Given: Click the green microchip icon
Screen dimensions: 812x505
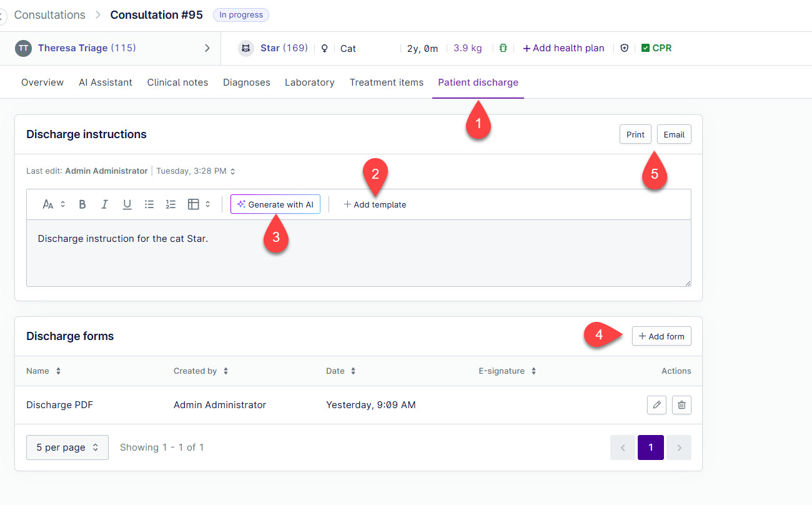Looking at the screenshot, I should click(503, 48).
